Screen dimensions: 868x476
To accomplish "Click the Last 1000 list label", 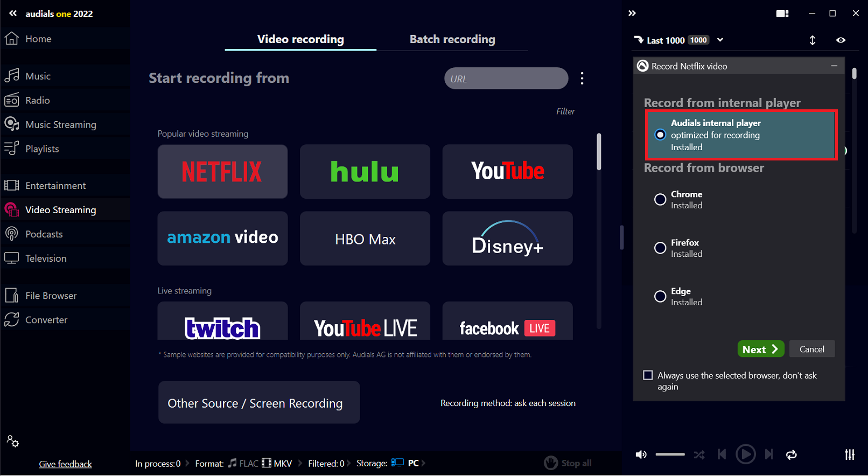I will pos(666,40).
